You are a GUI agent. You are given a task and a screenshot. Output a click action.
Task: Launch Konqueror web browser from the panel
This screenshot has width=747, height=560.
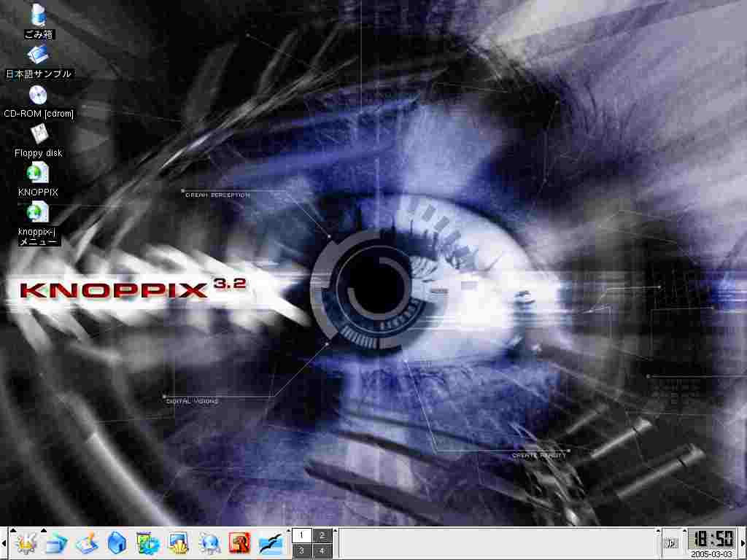pyautogui.click(x=209, y=543)
